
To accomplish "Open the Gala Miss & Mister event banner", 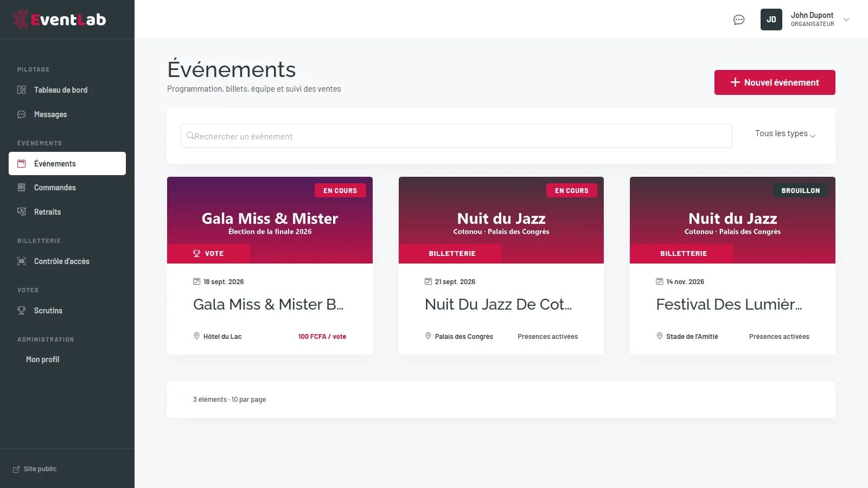I will click(x=270, y=220).
